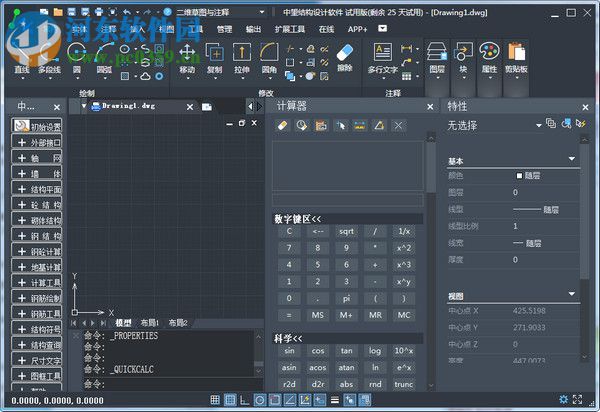Open the 在线 ribbon tab
600x412 pixels.
click(326, 29)
